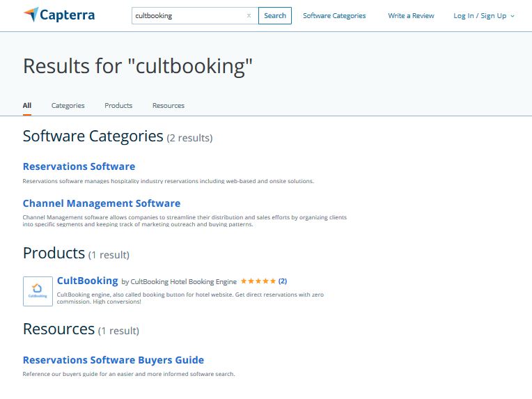The height and width of the screenshot is (399, 532).
Task: Click the Resources (1 result) heading
Action: coord(81,329)
